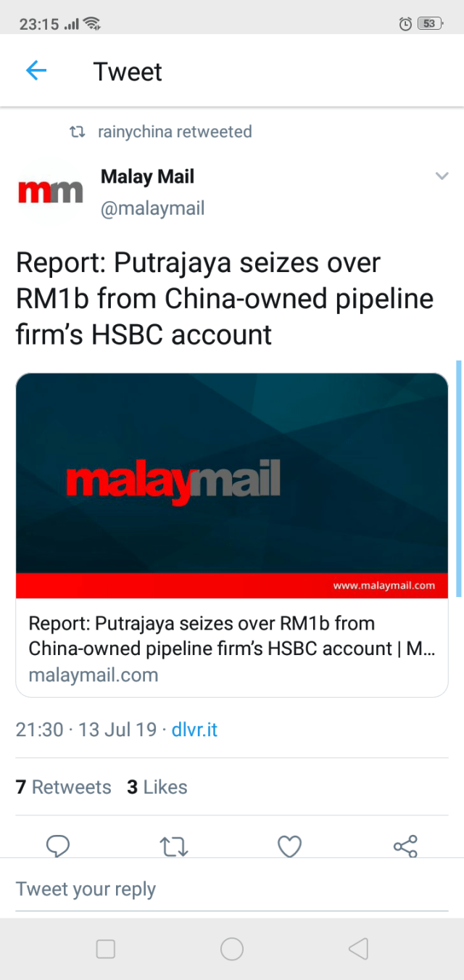The height and width of the screenshot is (980, 464).
Task: Open the @malaymail handle
Action: (x=152, y=209)
